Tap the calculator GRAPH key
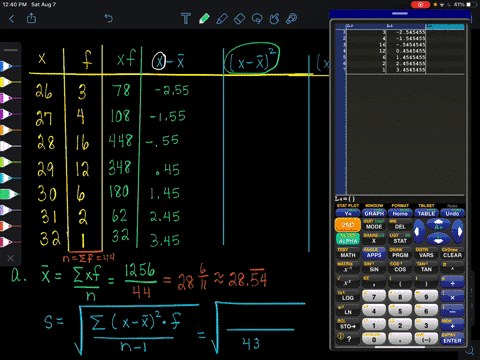This screenshot has height=360, width=480. 374,213
